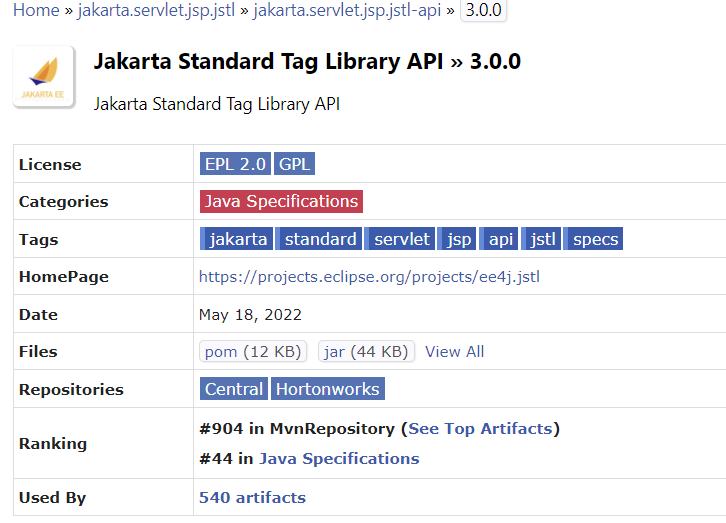Click See Top Artifacts link
726x523 pixels.
pos(480,429)
